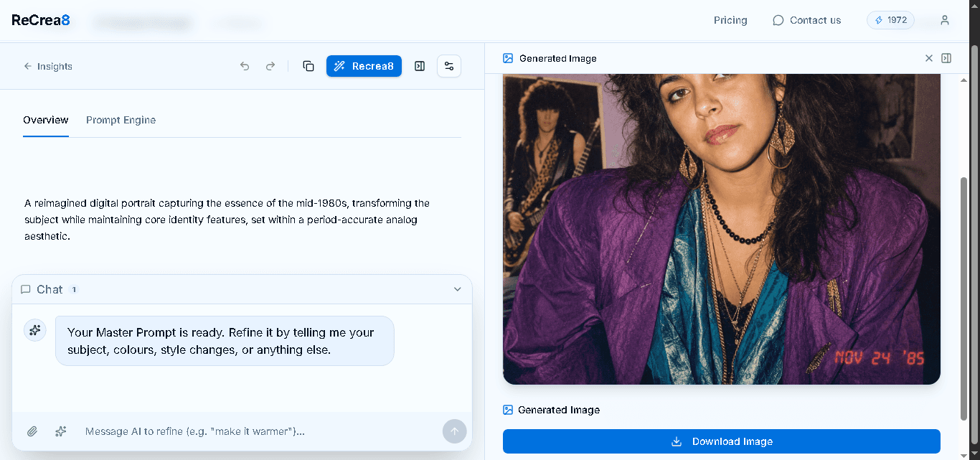The width and height of the screenshot is (980, 460).
Task: Open the Prompt Engine tab
Action: 121,120
